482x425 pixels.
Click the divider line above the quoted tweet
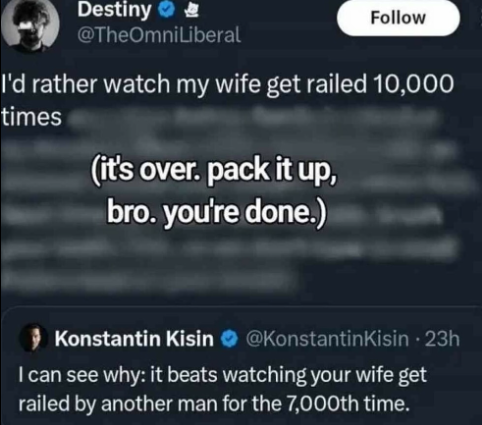click(241, 306)
